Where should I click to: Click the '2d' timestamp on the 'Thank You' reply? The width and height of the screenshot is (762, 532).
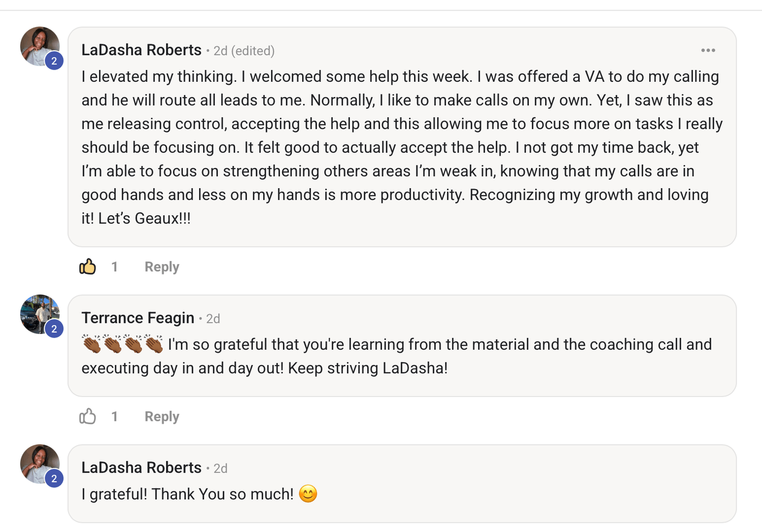pos(220,469)
